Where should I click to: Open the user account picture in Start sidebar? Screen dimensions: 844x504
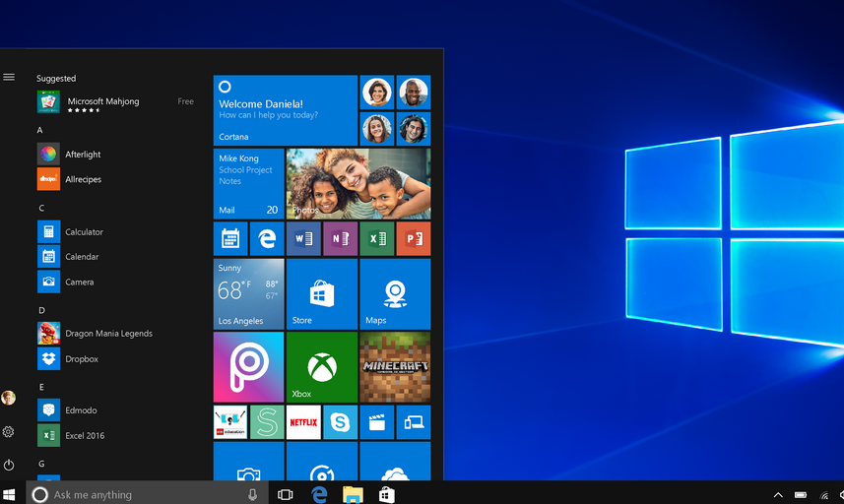coord(8,398)
